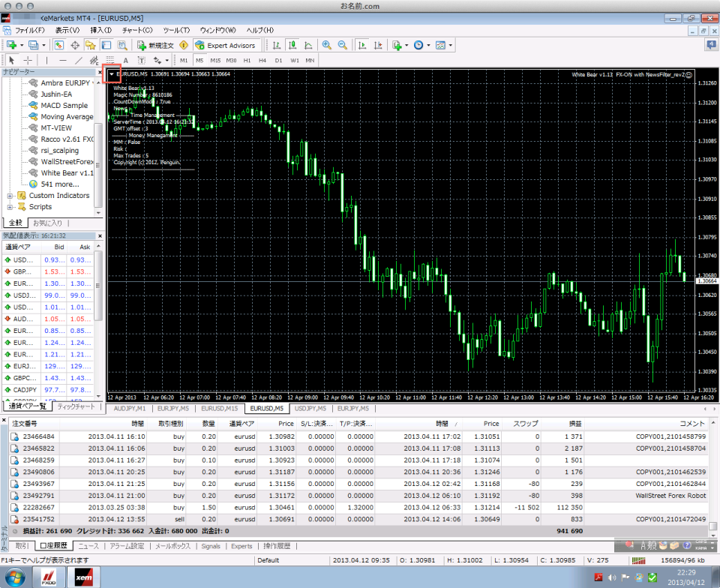Zoom in on the chart
The height and width of the screenshot is (588, 720).
pyautogui.click(x=326, y=45)
